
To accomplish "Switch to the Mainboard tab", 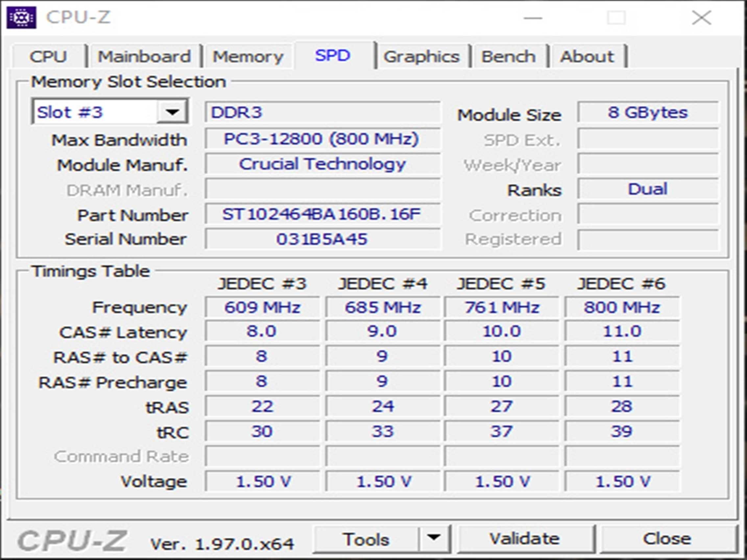I will (x=145, y=56).
